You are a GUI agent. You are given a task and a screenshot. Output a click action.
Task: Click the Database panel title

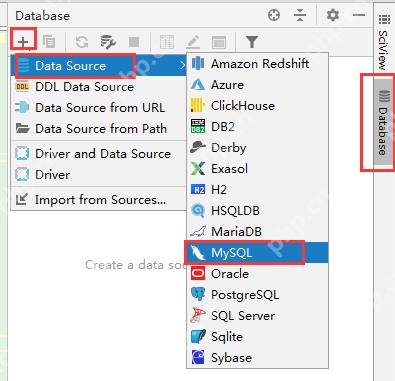coord(43,16)
